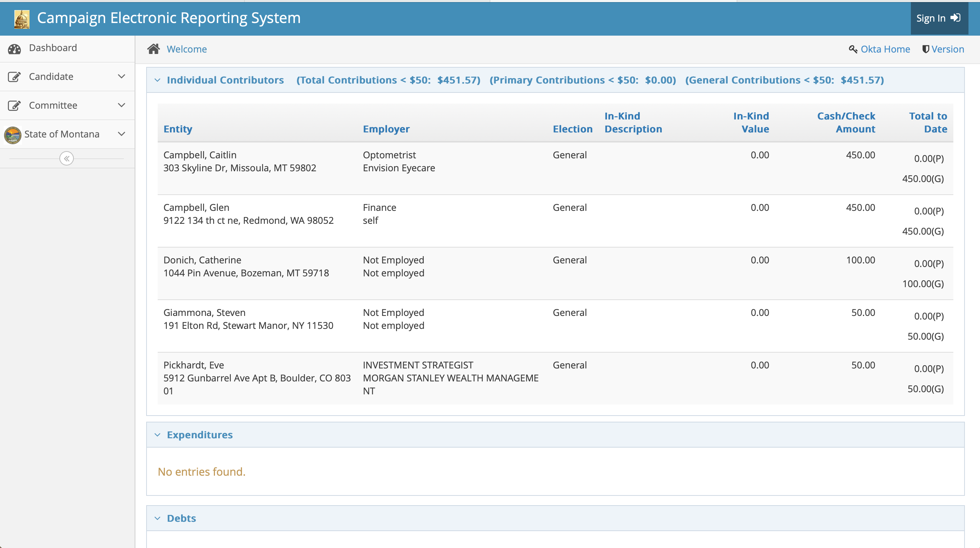Collapse the sidebar with double-arrow button
The image size is (980, 548).
coord(67,159)
